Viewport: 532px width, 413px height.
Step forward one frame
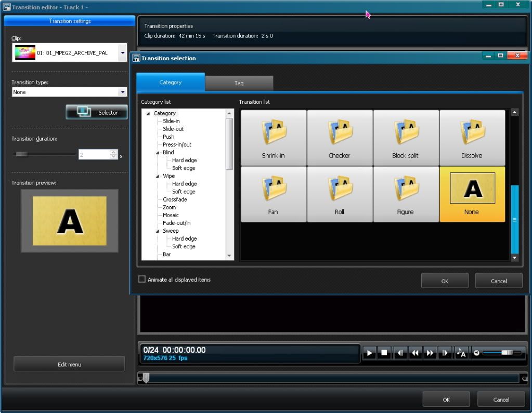(x=445, y=353)
